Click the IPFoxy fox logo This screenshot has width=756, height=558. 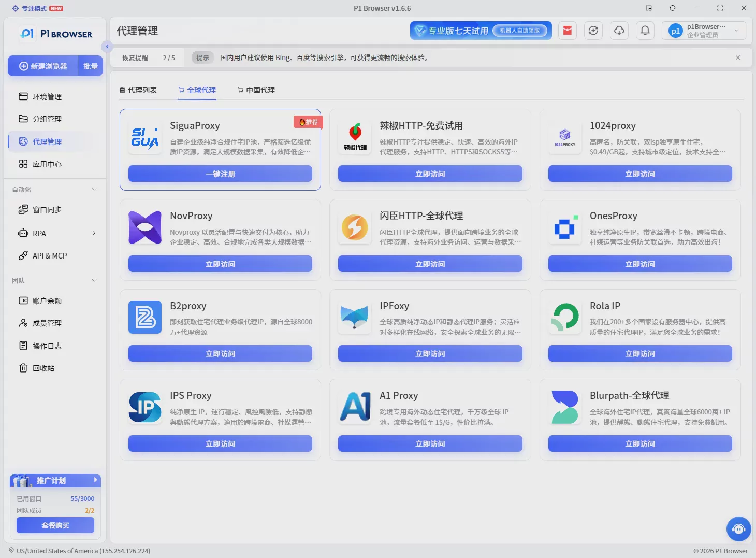coord(355,317)
